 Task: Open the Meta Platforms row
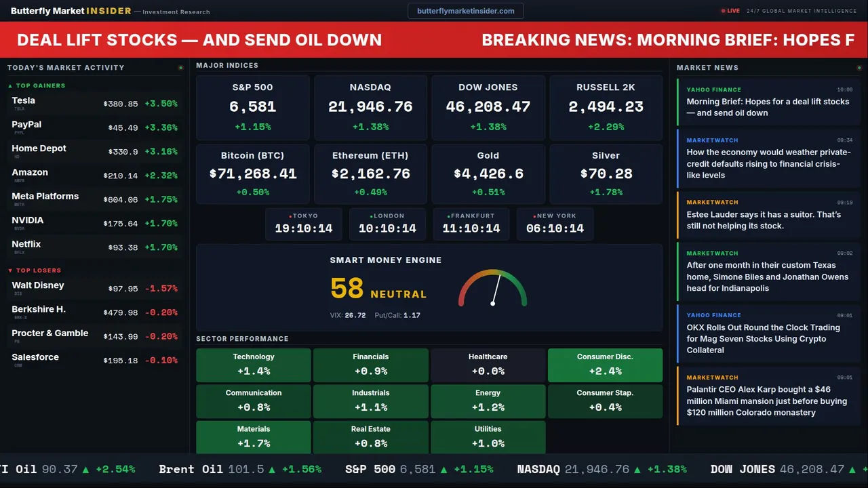(x=94, y=199)
